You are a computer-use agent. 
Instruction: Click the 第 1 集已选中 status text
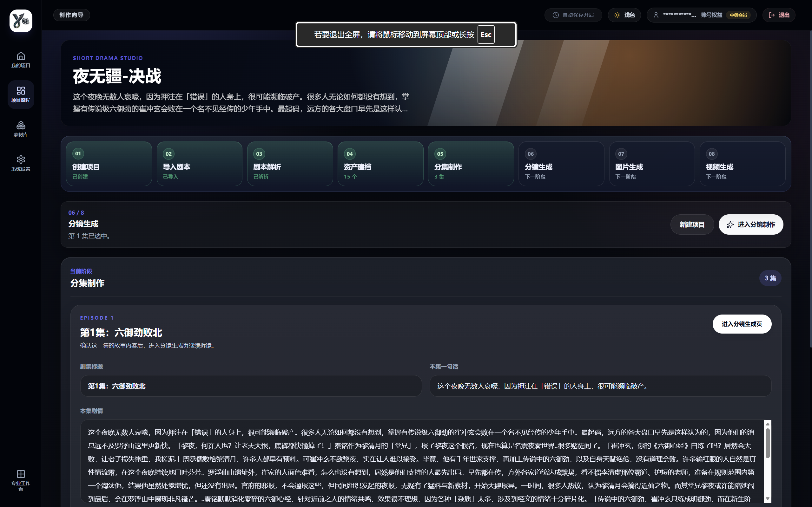pos(89,236)
